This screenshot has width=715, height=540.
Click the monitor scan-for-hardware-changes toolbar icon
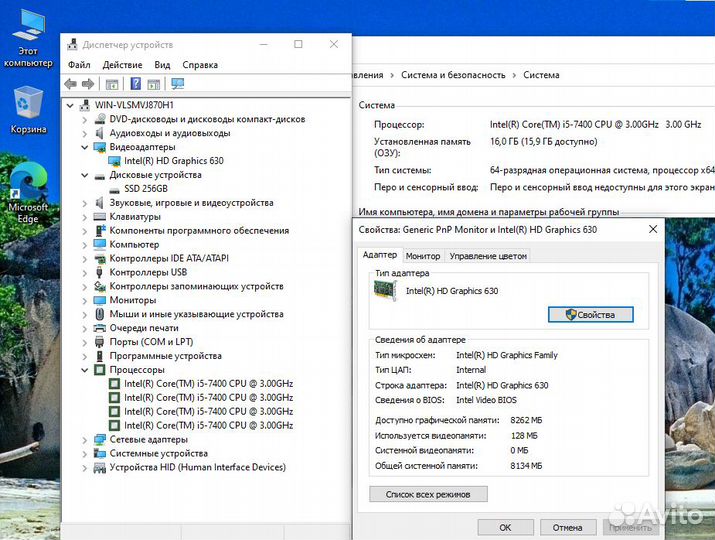[177, 83]
